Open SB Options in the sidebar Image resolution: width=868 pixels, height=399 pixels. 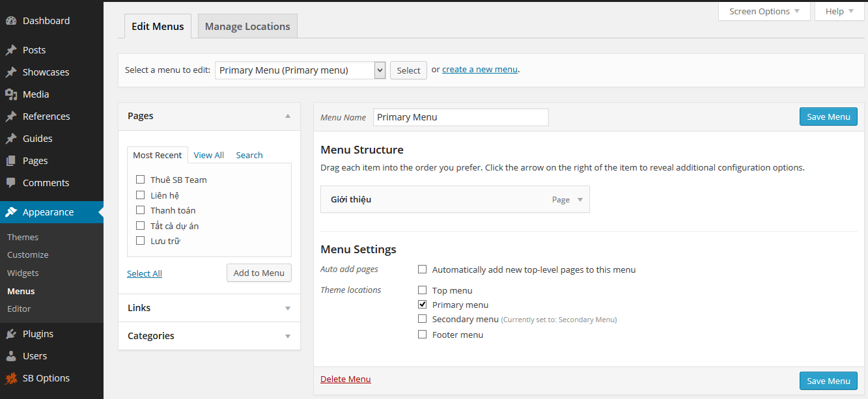51,378
